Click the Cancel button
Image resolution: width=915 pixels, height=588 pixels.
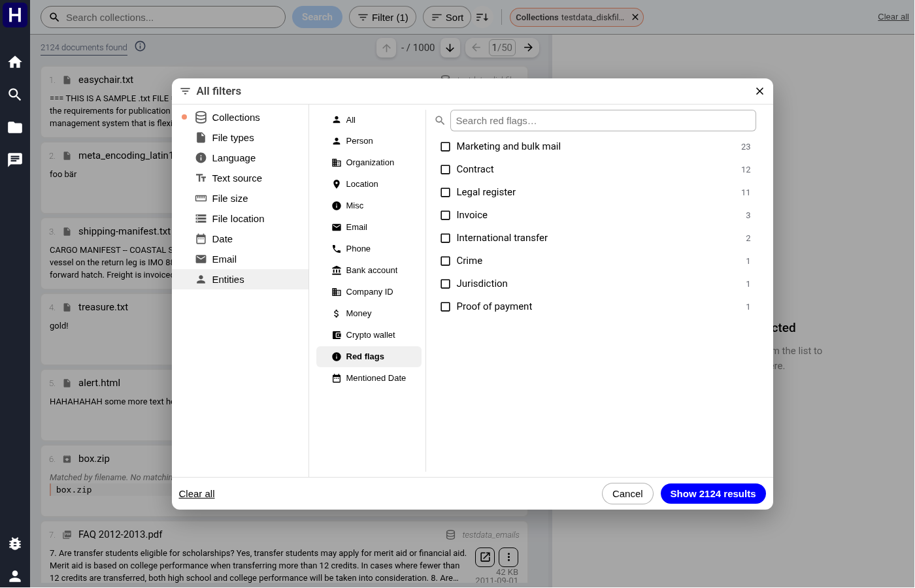(x=627, y=494)
